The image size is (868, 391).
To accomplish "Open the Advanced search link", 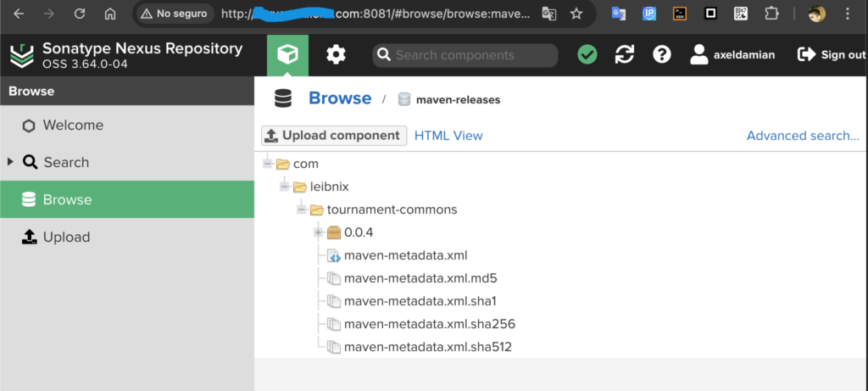I will click(x=802, y=136).
